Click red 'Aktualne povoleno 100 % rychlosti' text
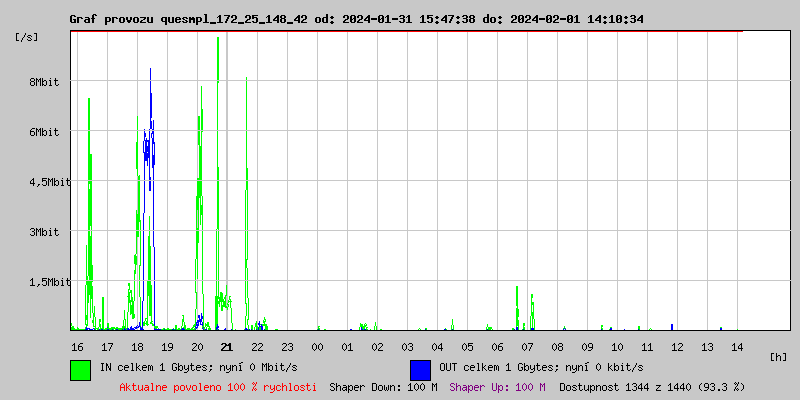The width and height of the screenshot is (800, 400). (x=218, y=387)
